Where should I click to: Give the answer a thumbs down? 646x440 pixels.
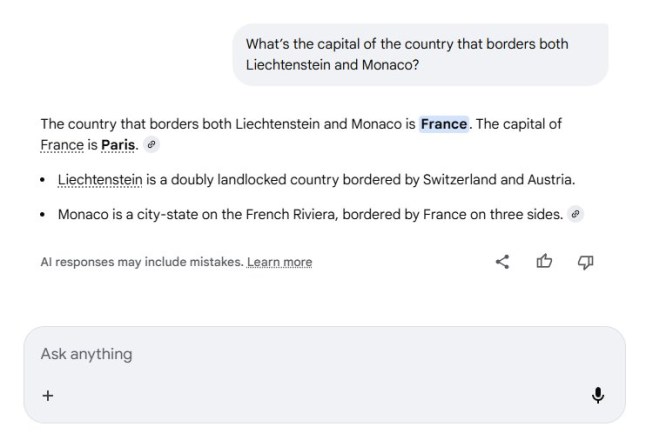coord(585,262)
